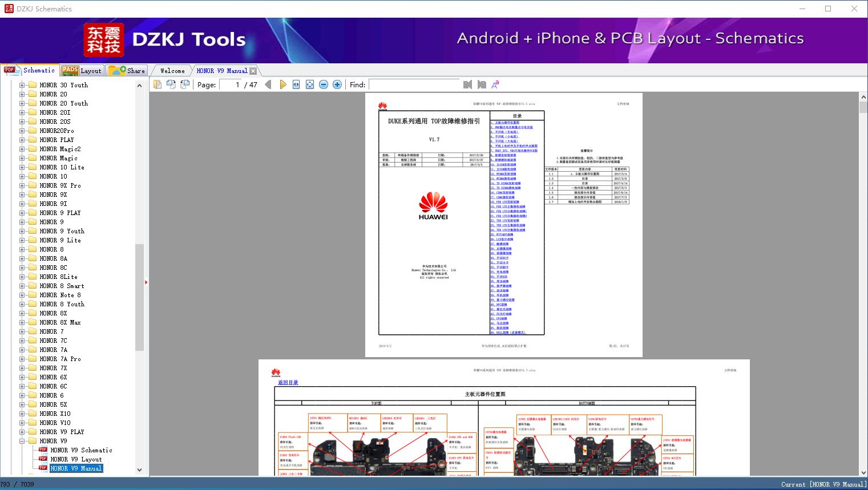
Task: Select the HONOR20Pro tree row
Action: pos(56,131)
